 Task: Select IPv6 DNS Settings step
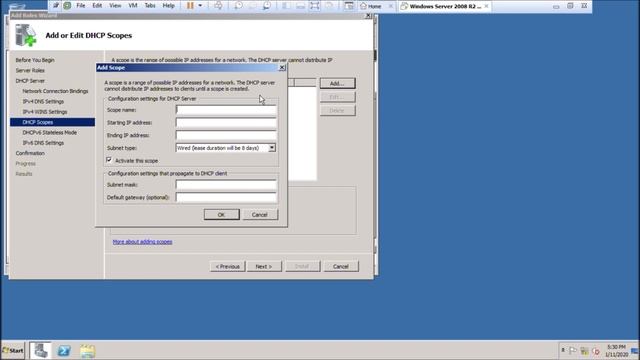pyautogui.click(x=43, y=143)
